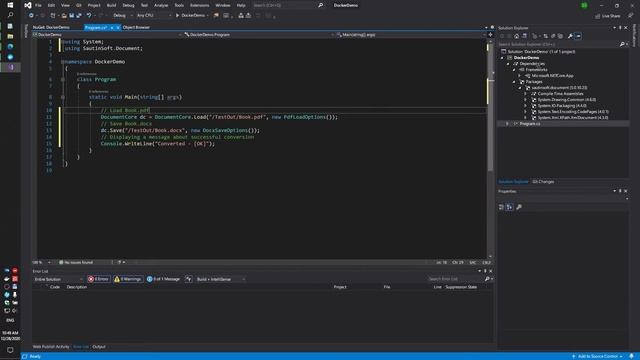Select Program.cs in Solution Explorer
This screenshot has height=360, width=640.
(x=529, y=124)
